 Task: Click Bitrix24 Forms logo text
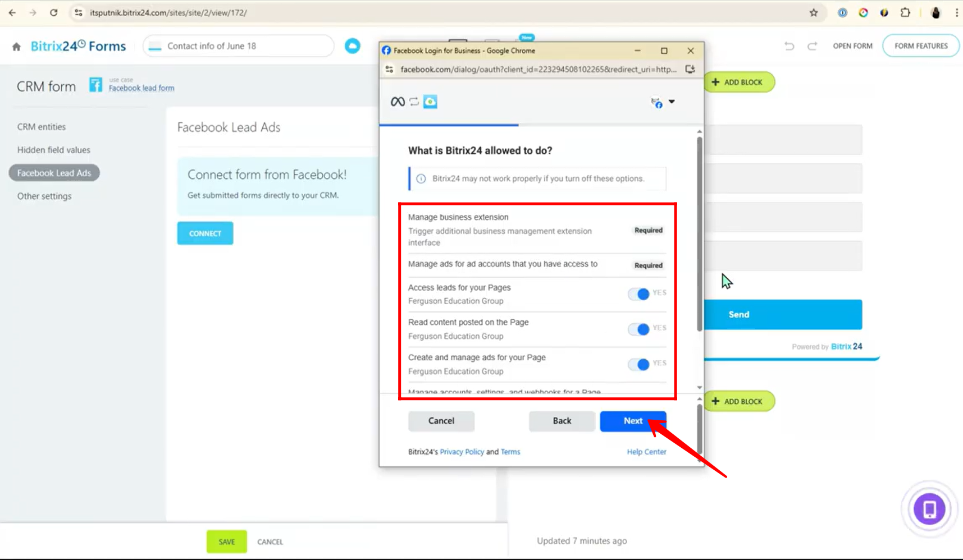(78, 46)
